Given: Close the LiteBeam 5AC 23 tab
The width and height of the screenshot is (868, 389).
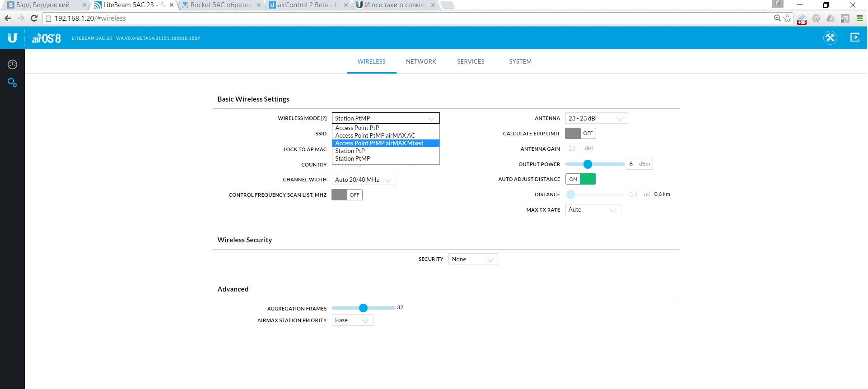Looking at the screenshot, I should pyautogui.click(x=171, y=5).
